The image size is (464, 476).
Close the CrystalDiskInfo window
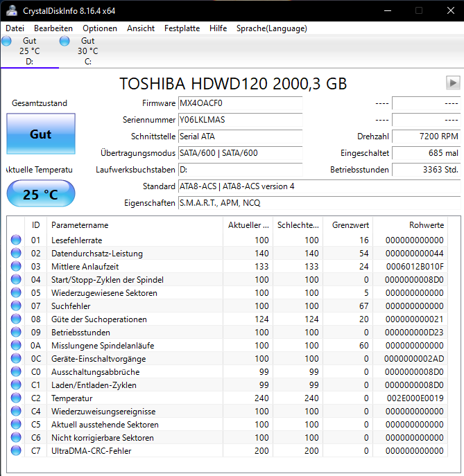pyautogui.click(x=451, y=10)
